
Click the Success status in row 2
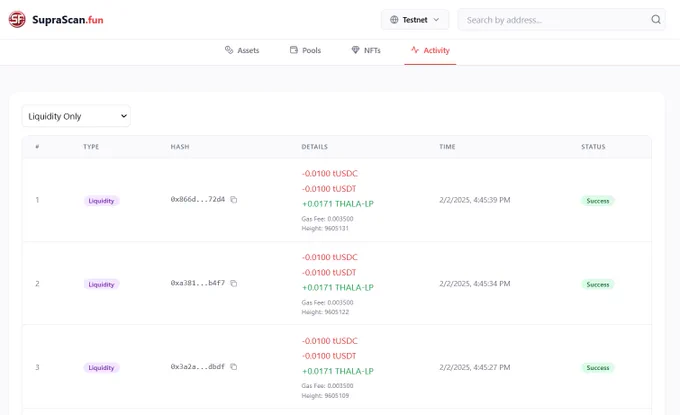(598, 284)
